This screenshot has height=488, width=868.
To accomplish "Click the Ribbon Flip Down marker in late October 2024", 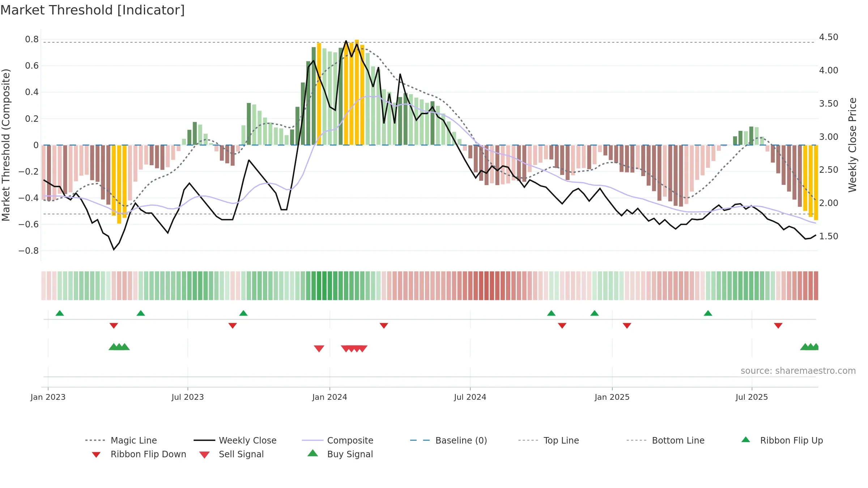I will point(562,326).
